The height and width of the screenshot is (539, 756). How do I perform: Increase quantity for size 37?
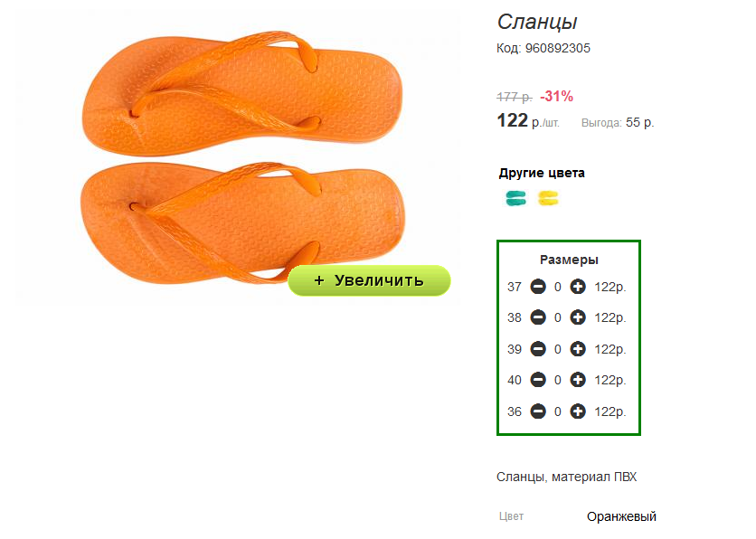click(578, 287)
